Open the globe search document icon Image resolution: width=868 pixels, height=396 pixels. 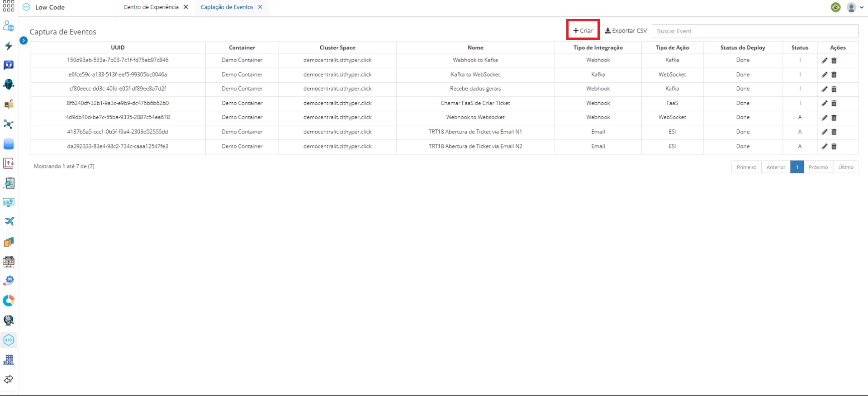(9, 320)
